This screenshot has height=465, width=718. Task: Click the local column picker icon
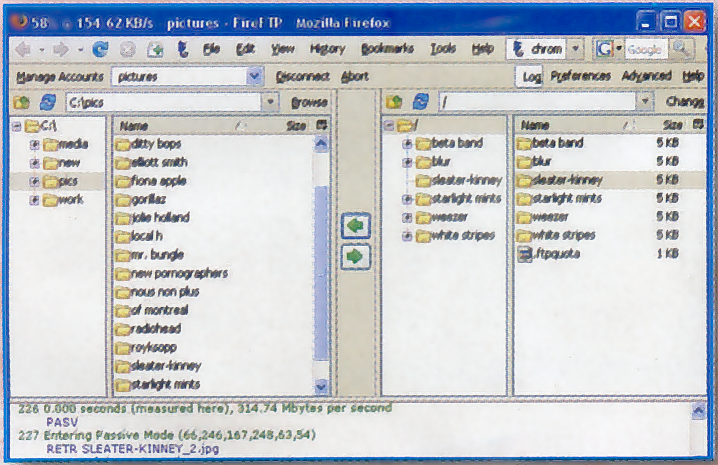point(321,125)
